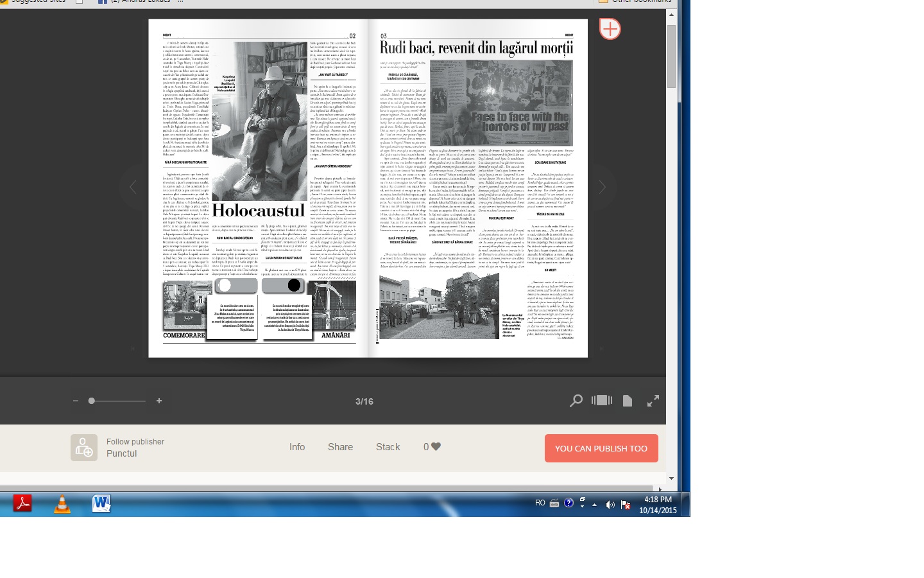The image size is (924, 578).
Task: Enter fullscreen mode with the expand arrows
Action: click(653, 401)
